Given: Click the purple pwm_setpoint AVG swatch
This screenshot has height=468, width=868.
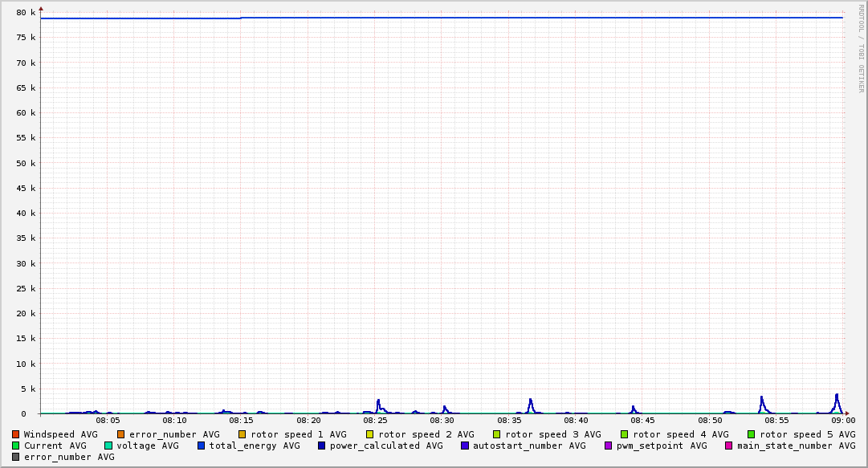Looking at the screenshot, I should click(608, 446).
